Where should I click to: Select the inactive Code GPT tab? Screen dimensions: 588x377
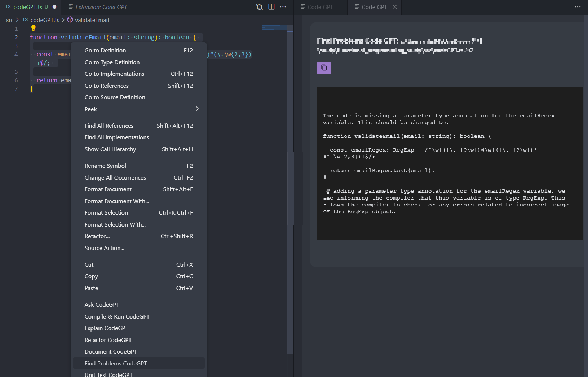[320, 7]
